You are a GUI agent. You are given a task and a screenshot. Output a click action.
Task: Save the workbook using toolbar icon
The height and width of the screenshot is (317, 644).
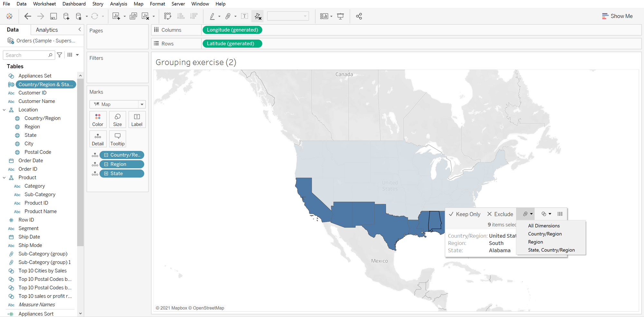point(53,16)
